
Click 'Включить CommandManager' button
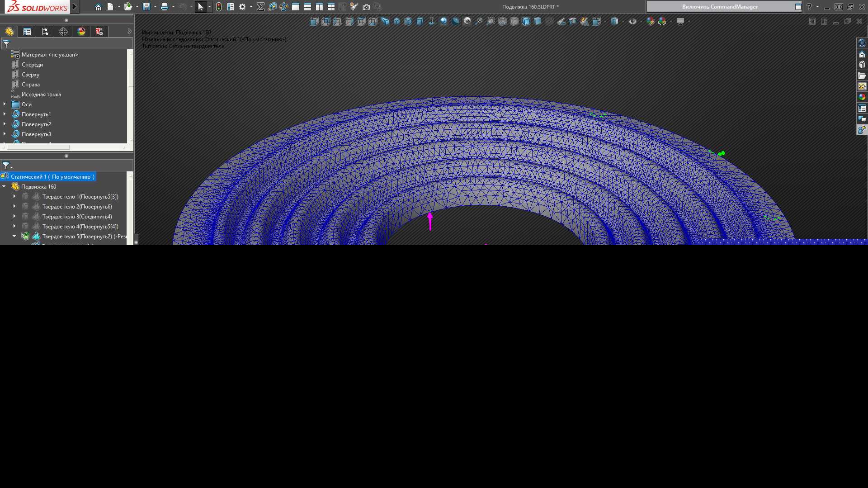[720, 7]
